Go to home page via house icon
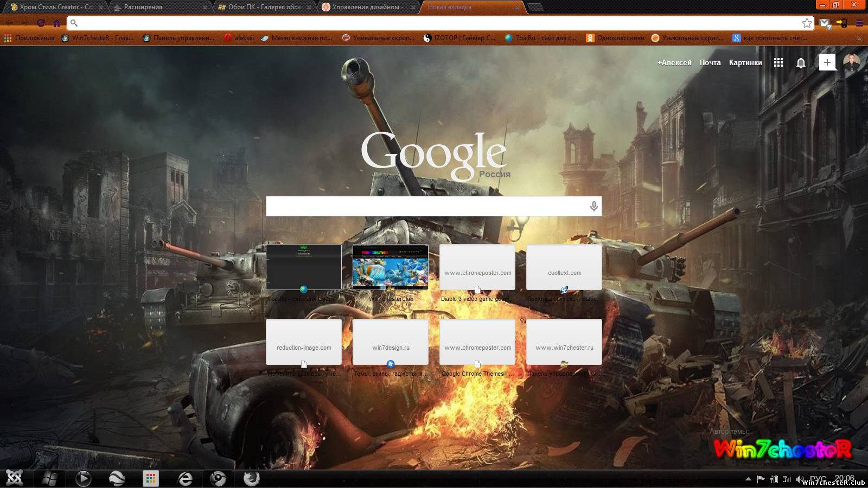The height and width of the screenshot is (488, 868). click(x=56, y=23)
